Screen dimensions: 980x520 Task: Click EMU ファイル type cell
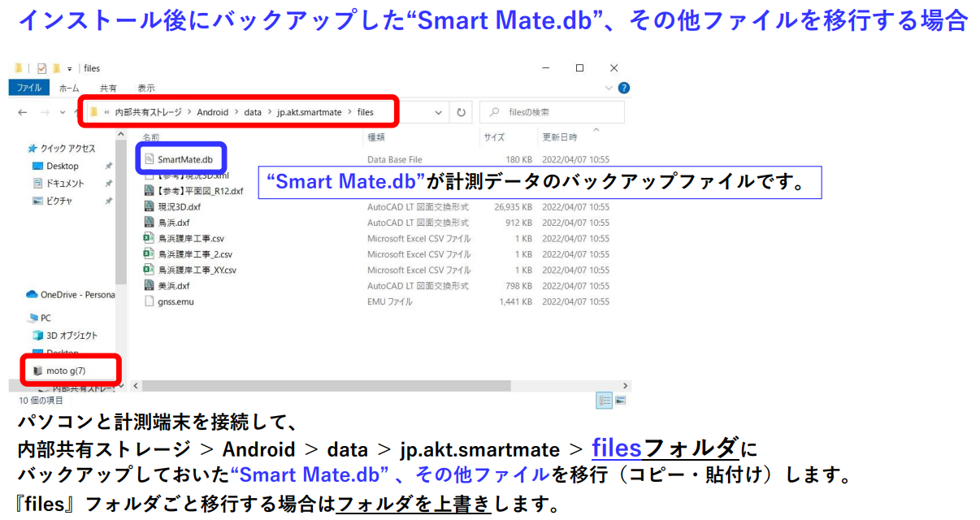tap(390, 301)
